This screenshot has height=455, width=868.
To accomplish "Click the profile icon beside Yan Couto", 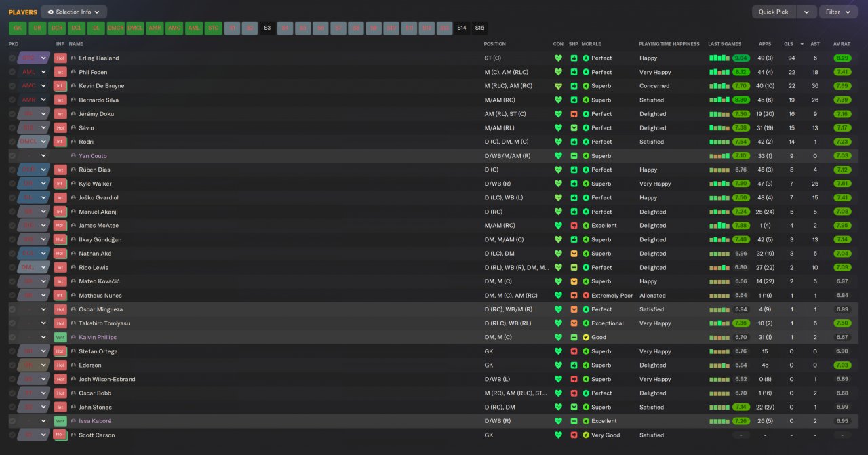I will click(73, 156).
